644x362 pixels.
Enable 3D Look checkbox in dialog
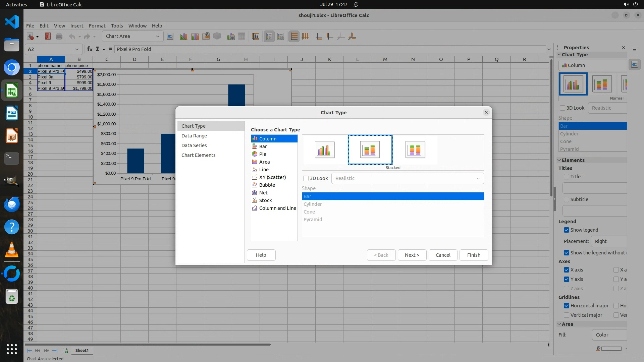[x=306, y=178]
